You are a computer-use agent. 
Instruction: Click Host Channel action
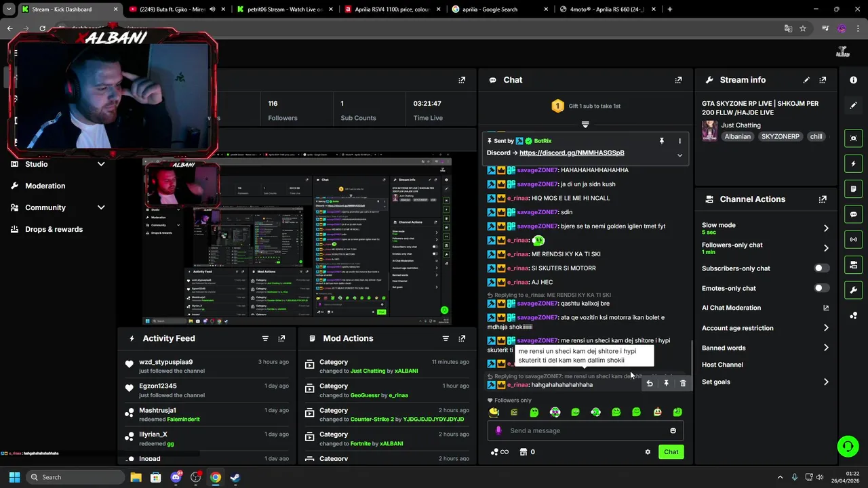722,365
